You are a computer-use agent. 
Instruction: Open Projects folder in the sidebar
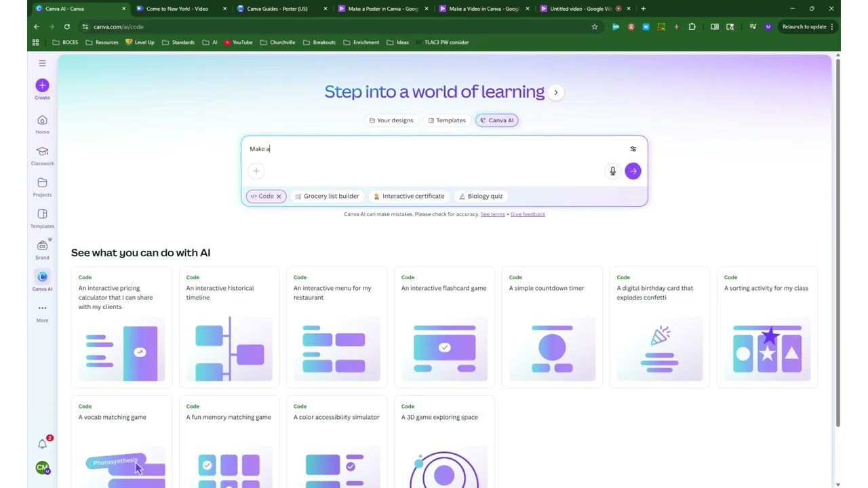coord(42,187)
